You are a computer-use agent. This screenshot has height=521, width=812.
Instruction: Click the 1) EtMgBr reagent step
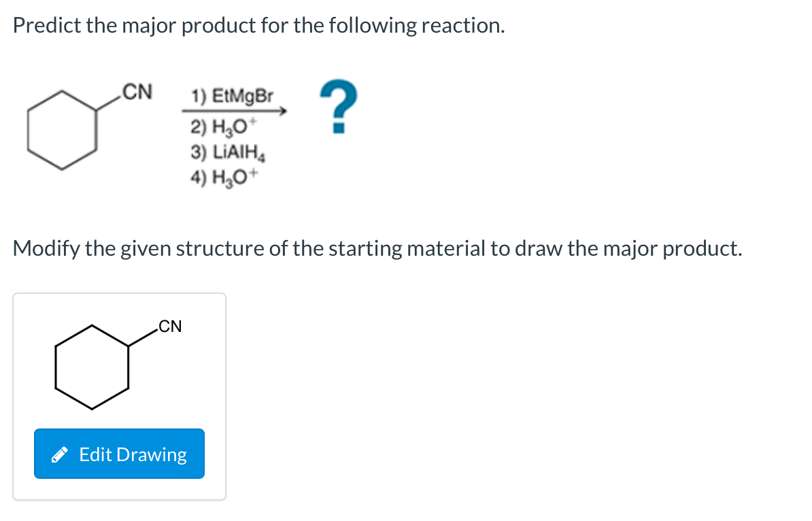[x=232, y=96]
